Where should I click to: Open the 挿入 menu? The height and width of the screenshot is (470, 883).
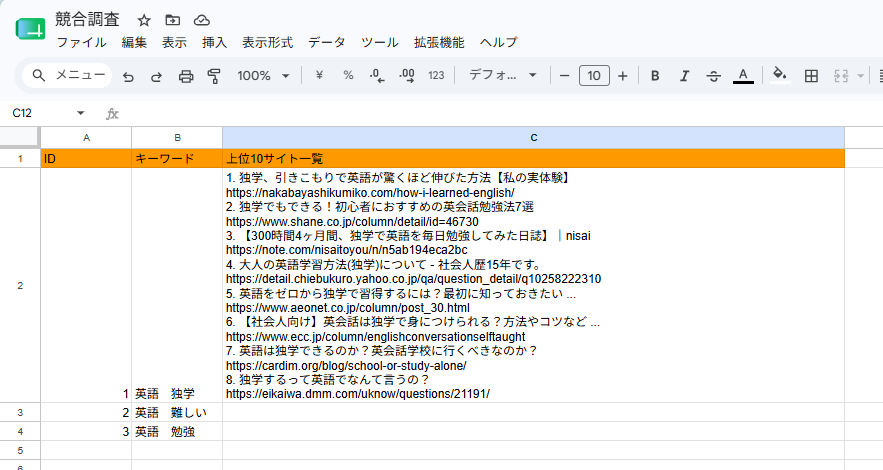215,42
